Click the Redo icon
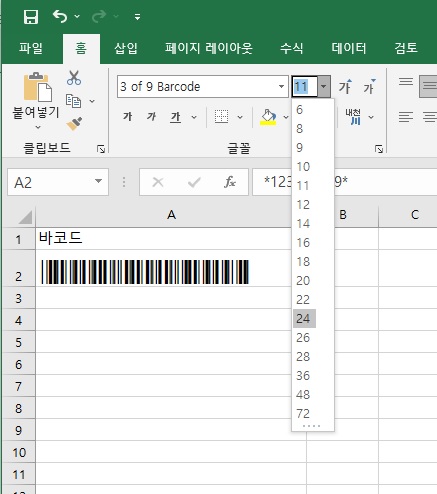Screen dimensions: 437x494 pyautogui.click(x=99, y=16)
